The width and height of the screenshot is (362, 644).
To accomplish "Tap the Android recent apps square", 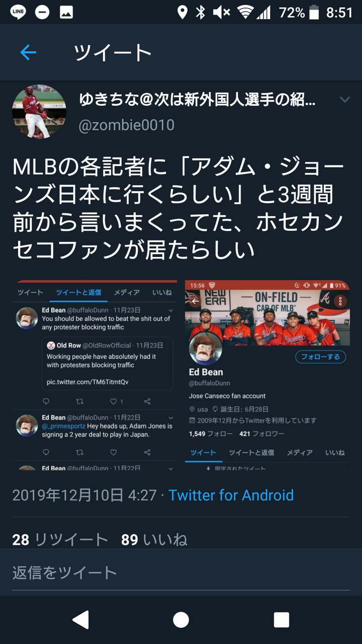I will tap(281, 620).
